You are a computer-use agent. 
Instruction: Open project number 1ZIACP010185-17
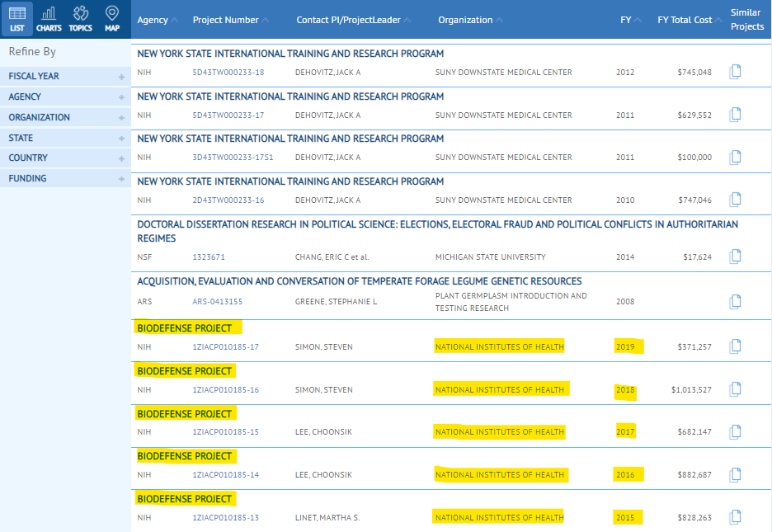point(225,347)
